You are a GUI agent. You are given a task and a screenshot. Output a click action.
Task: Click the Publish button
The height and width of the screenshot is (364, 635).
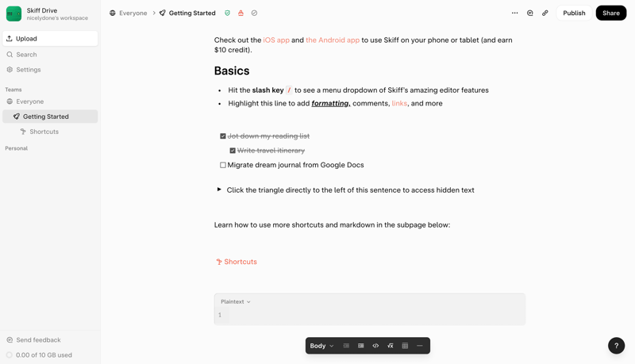574,13
